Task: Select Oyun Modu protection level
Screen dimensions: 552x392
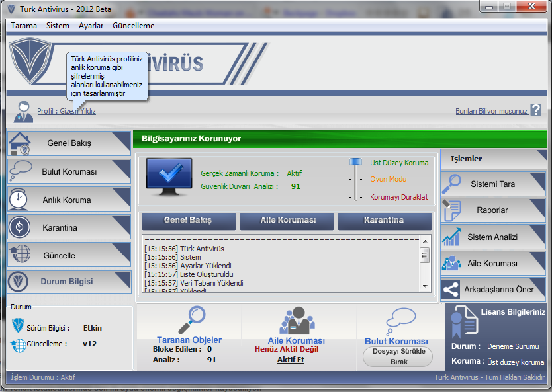Action: (389, 179)
